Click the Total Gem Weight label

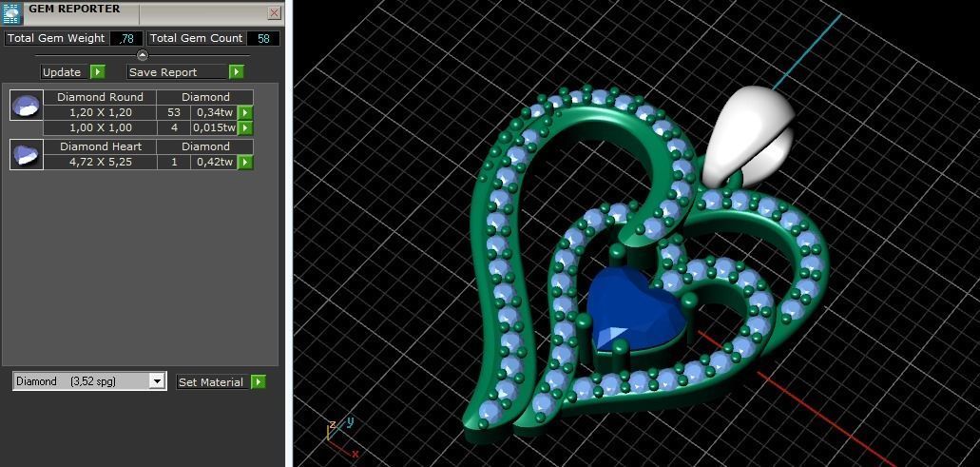click(x=56, y=38)
